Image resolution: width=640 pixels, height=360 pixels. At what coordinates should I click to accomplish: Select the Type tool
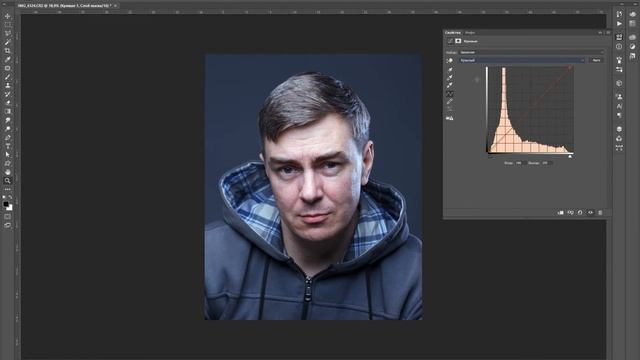pos(7,146)
